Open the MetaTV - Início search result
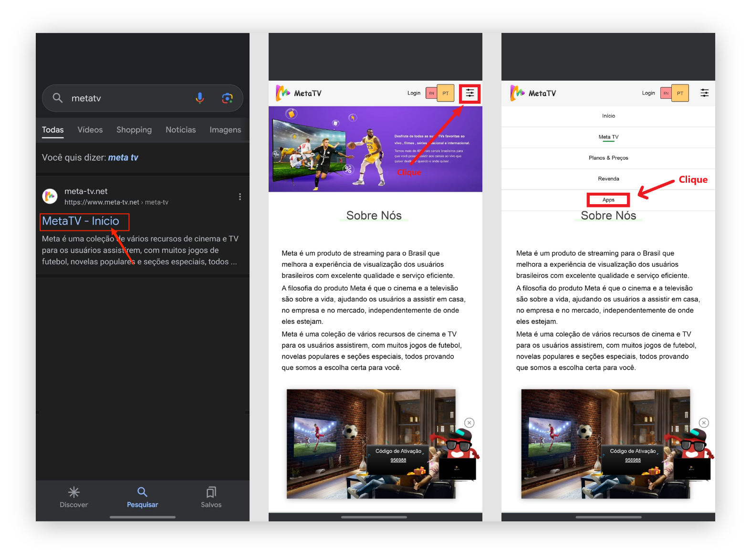 tap(81, 221)
